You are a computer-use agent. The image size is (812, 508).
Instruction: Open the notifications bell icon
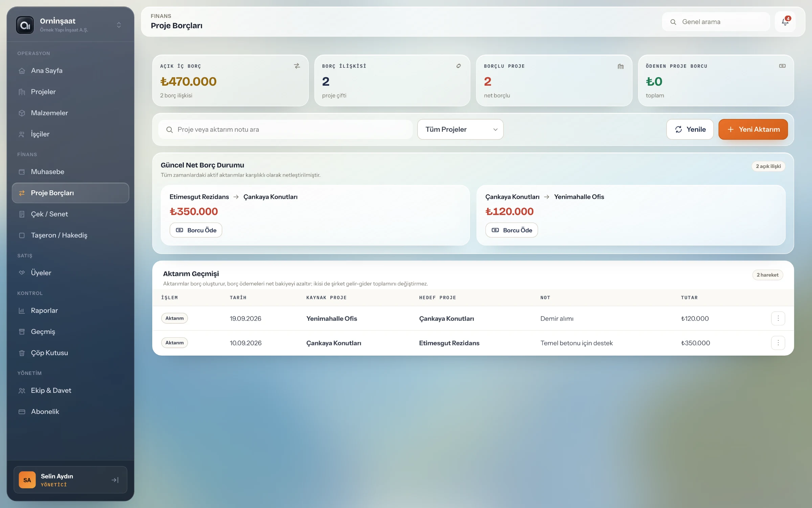tap(785, 22)
